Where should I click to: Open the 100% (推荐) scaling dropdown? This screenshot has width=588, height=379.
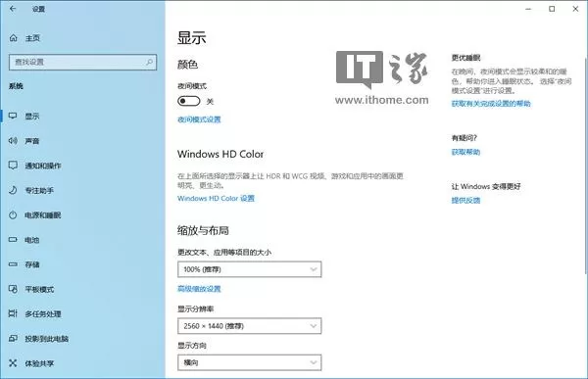click(x=249, y=269)
